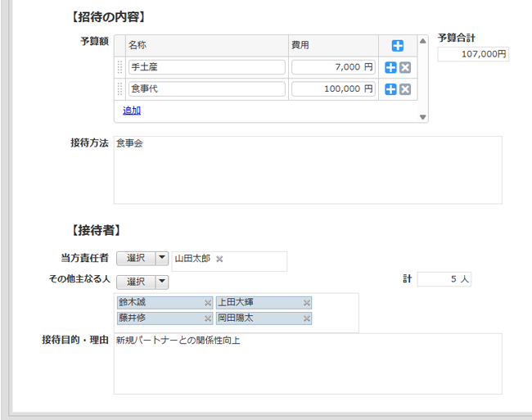Delete the 手土産 budget row
This screenshot has width=532, height=420.
pyautogui.click(x=404, y=68)
